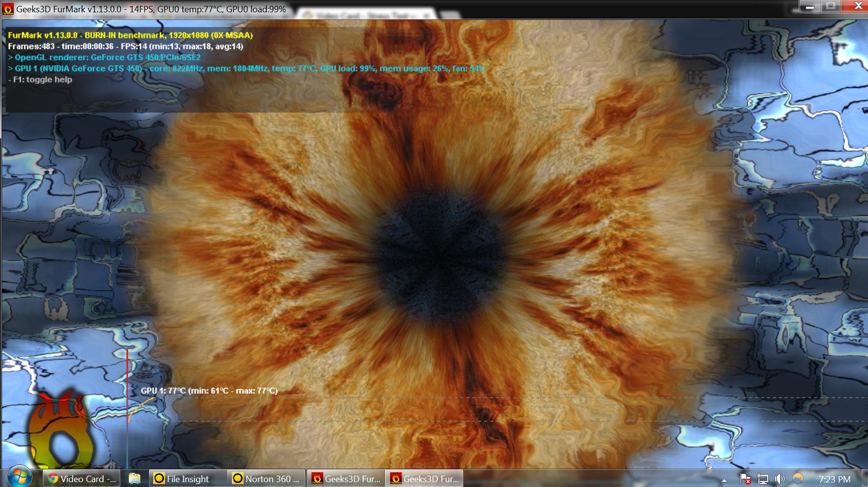This screenshot has height=487, width=868.
Task: Open Action Center flag icon in tray
Action: [x=745, y=479]
